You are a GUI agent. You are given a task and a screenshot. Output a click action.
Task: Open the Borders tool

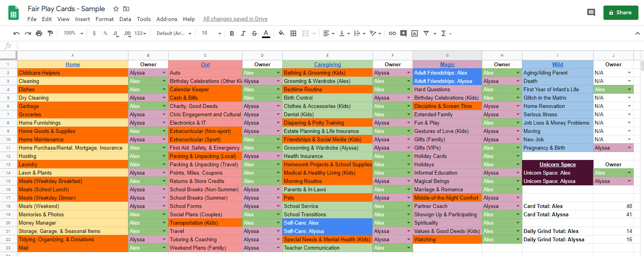coord(293,33)
